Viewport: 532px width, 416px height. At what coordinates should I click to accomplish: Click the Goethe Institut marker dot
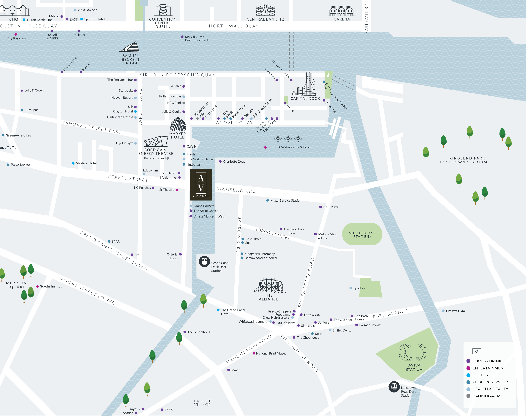coord(38,290)
